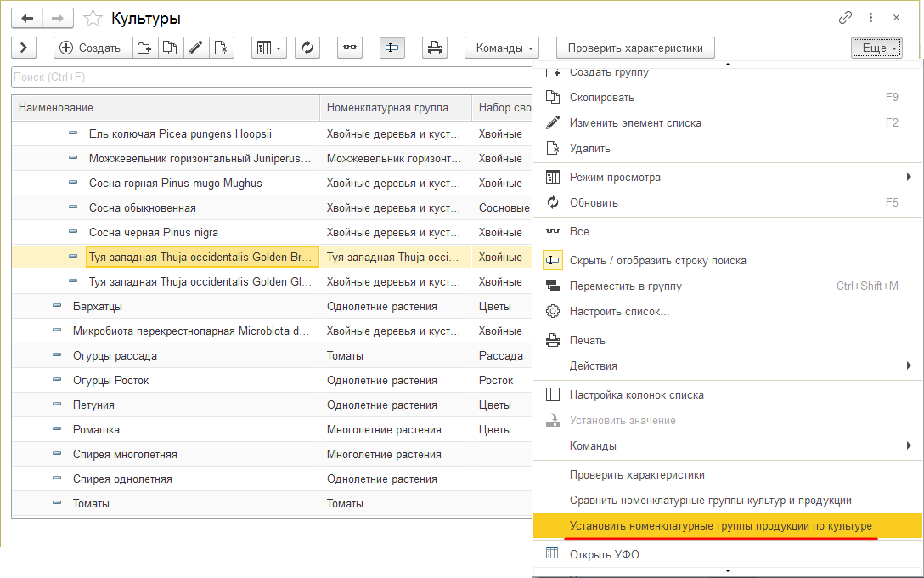
Task: Select the Бархатцы row in the list
Action: tap(98, 306)
